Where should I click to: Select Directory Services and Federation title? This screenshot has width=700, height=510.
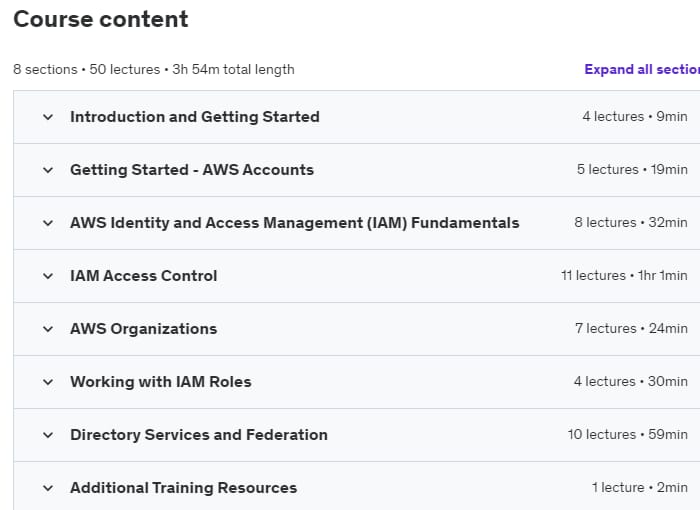[199, 435]
